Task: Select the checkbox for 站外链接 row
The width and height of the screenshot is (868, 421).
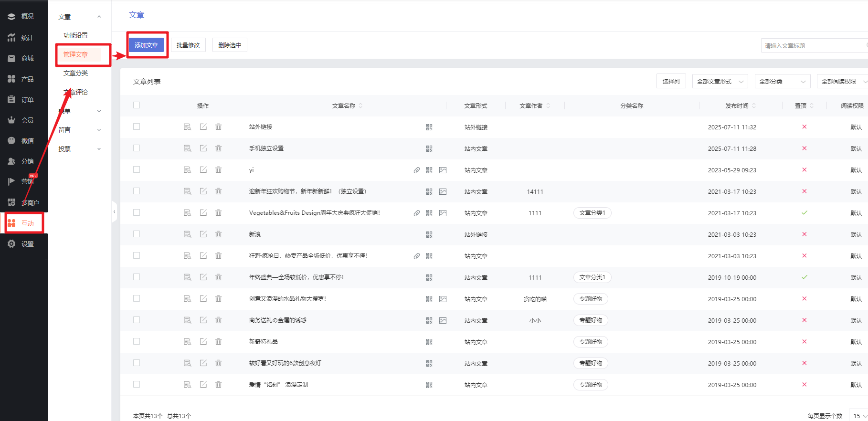Action: point(137,126)
